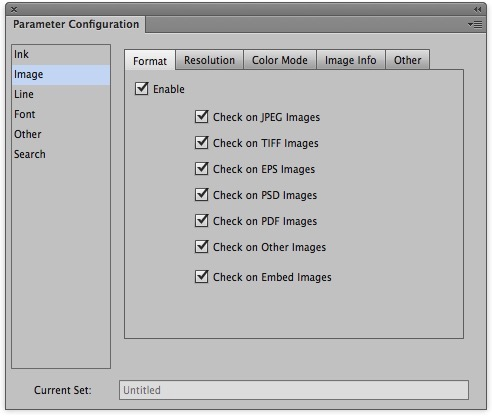Select Ink in the category list

[x=61, y=54]
